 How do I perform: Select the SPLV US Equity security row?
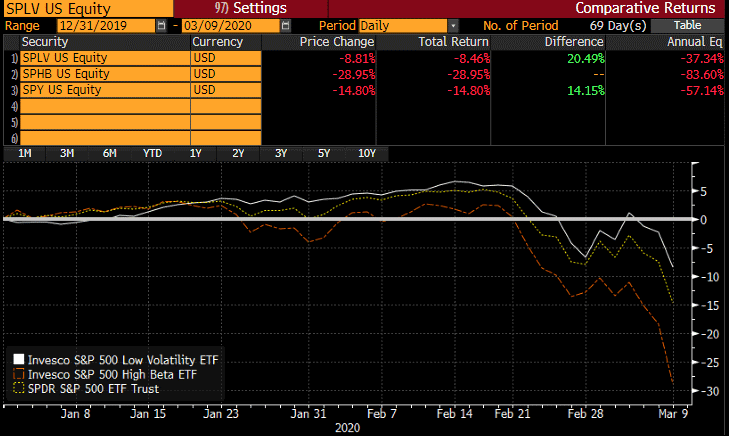pyautogui.click(x=105, y=58)
